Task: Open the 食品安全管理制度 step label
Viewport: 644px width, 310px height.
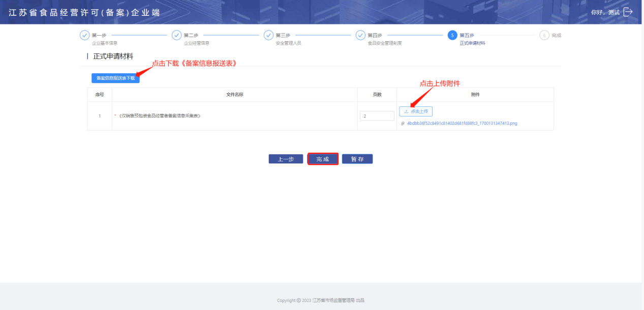Action: click(x=385, y=43)
